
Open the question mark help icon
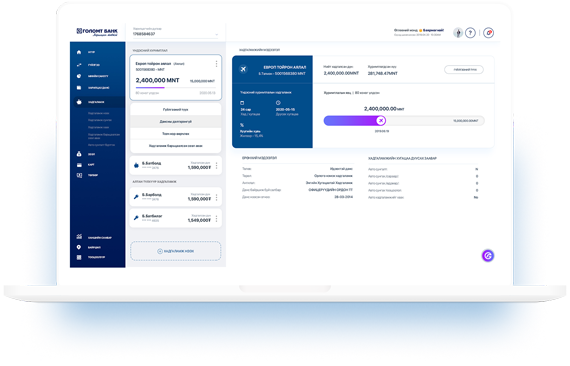coord(470,33)
